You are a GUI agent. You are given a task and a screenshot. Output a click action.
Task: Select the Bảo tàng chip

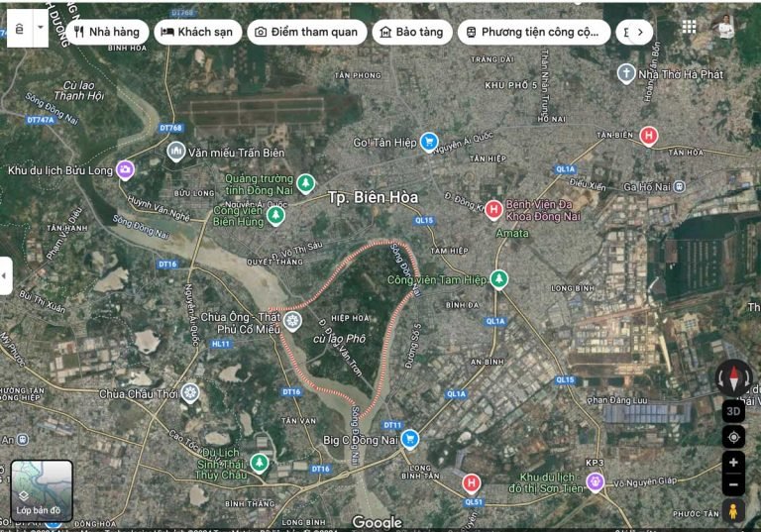click(411, 32)
